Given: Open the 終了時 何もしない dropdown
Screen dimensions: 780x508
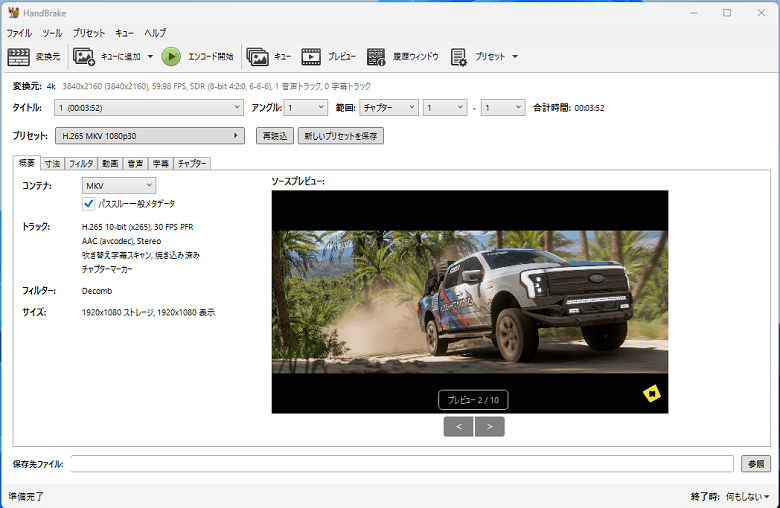Looking at the screenshot, I should coord(747,497).
